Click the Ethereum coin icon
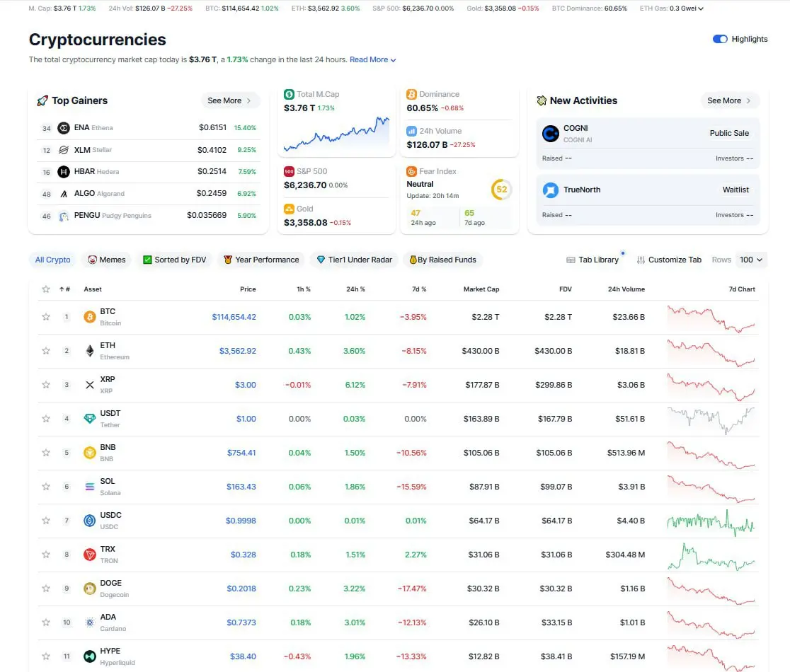Image resolution: width=790 pixels, height=672 pixels. [x=90, y=351]
